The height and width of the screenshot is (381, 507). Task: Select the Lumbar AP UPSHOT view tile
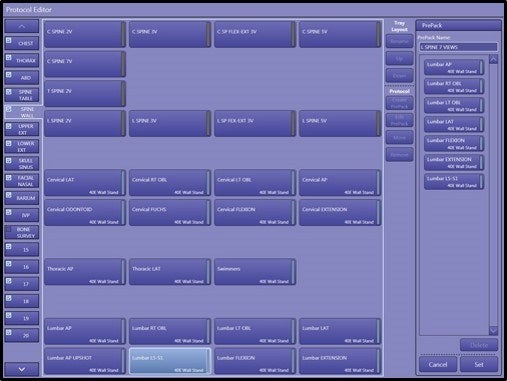85,361
